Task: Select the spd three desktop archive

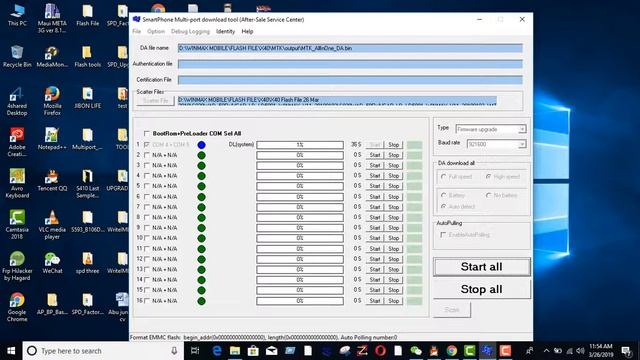Action: click(87, 262)
